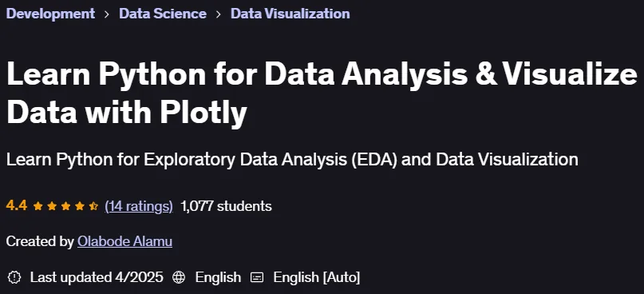Click the fourth rating star
644x294 pixels.
pos(80,206)
